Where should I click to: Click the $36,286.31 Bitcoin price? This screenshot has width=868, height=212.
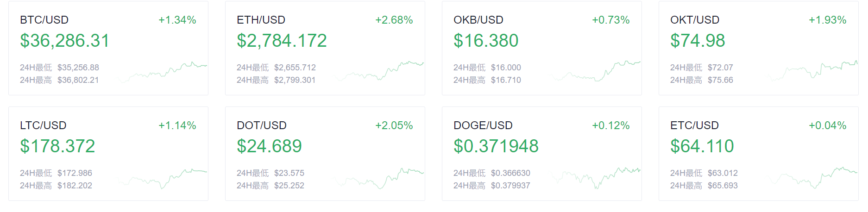click(65, 41)
